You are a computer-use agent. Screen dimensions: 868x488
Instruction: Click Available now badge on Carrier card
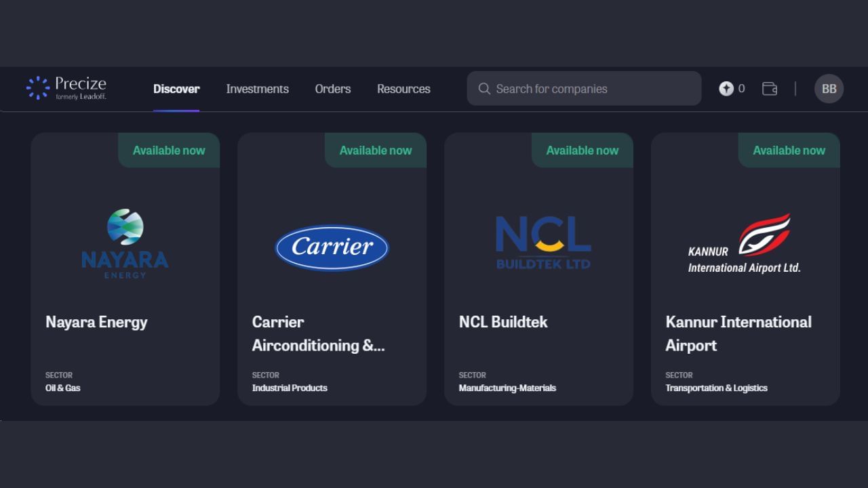[376, 150]
